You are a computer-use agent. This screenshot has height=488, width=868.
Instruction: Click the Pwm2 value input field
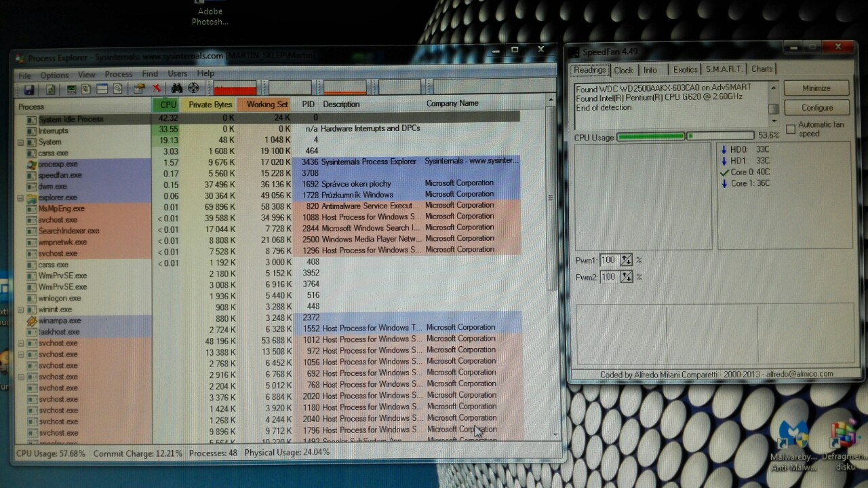609,276
